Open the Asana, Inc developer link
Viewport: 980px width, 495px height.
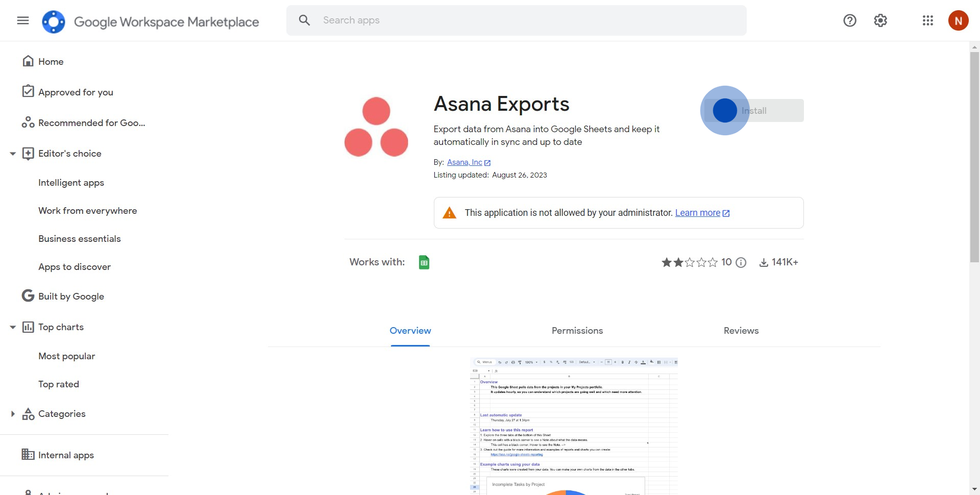(464, 162)
